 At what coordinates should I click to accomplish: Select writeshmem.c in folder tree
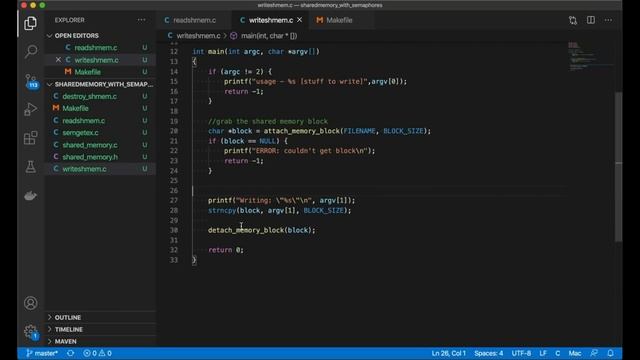point(84,169)
